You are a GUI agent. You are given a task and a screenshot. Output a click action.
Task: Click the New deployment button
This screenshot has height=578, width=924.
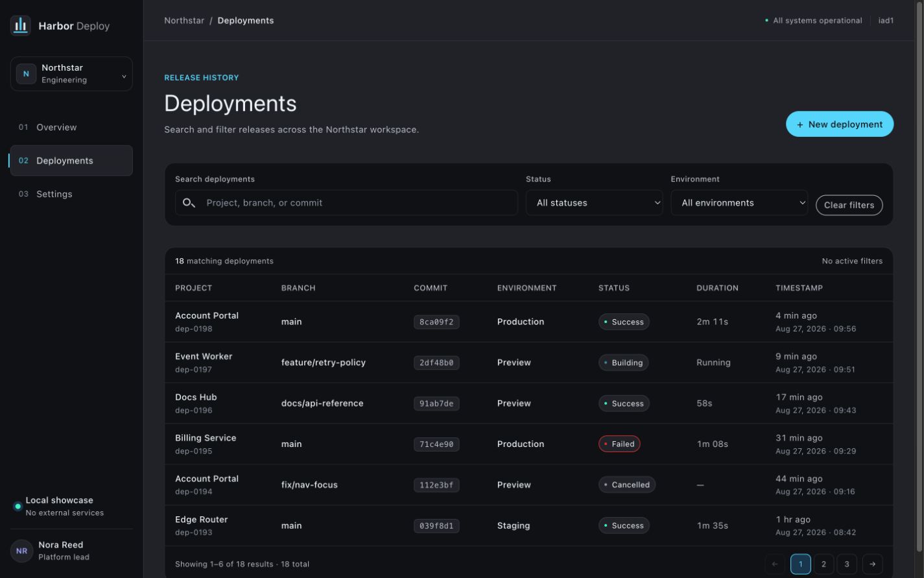coord(840,124)
